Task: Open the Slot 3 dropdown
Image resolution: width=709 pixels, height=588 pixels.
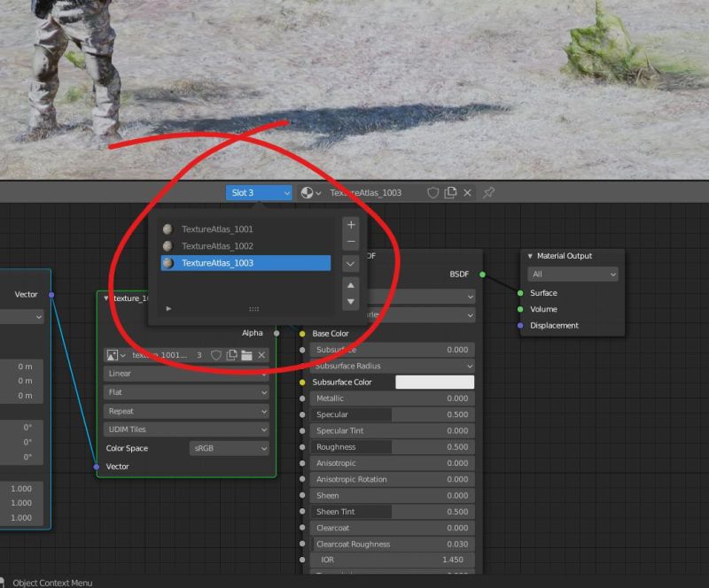Action: click(x=260, y=192)
